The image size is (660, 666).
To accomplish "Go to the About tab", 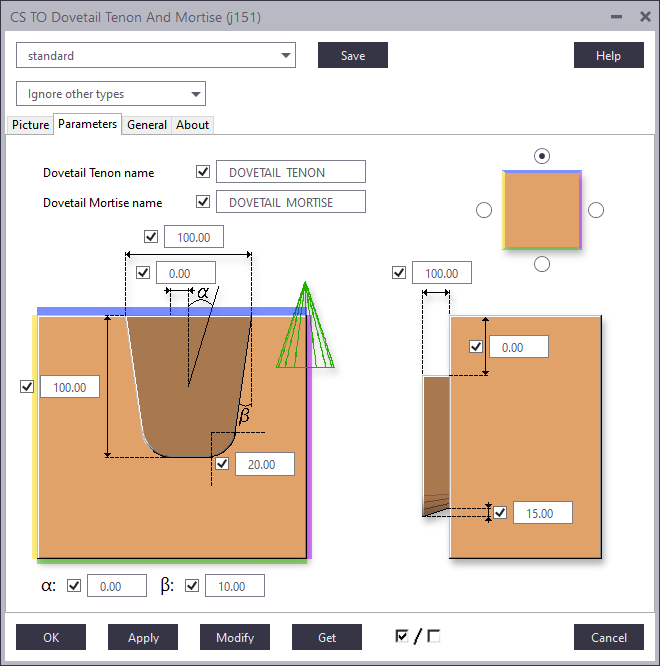I will (192, 125).
